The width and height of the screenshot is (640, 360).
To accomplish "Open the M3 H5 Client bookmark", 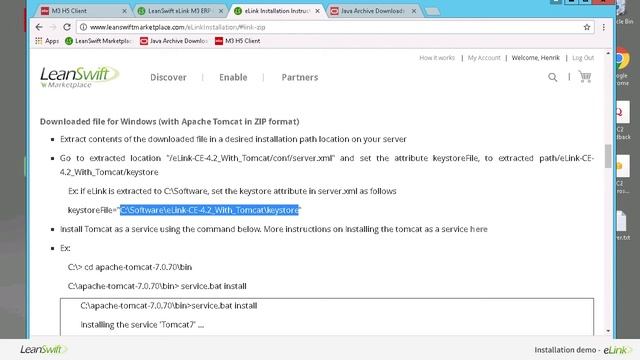I will tap(238, 41).
